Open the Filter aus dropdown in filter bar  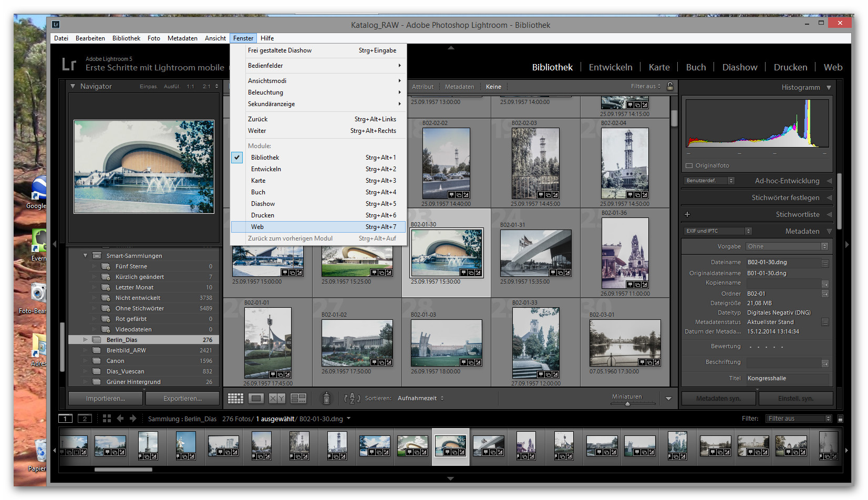coord(646,87)
